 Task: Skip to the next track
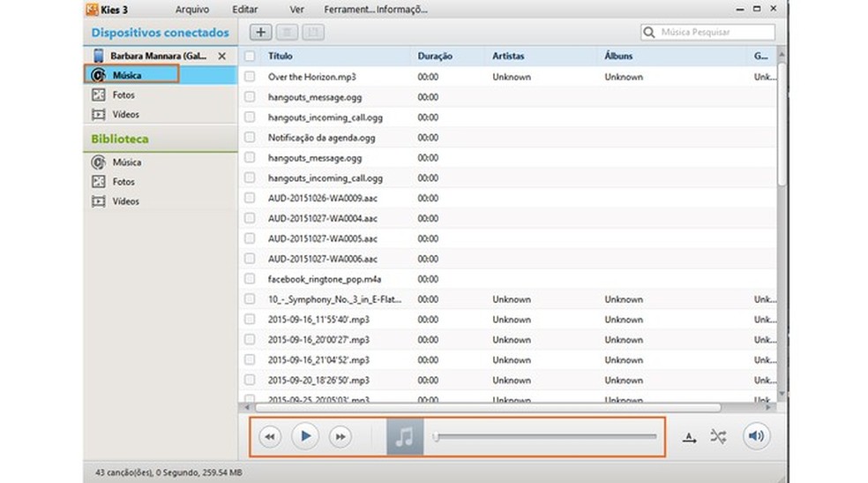tap(340, 436)
